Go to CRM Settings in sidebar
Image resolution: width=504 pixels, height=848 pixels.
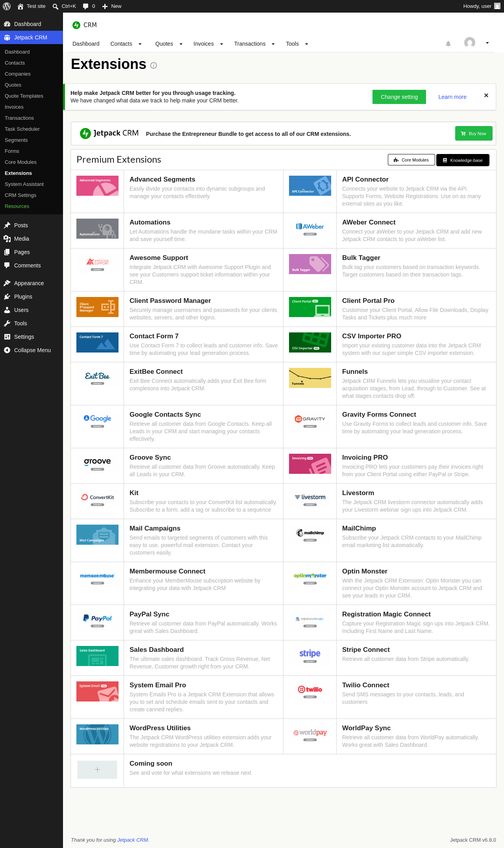pos(20,195)
